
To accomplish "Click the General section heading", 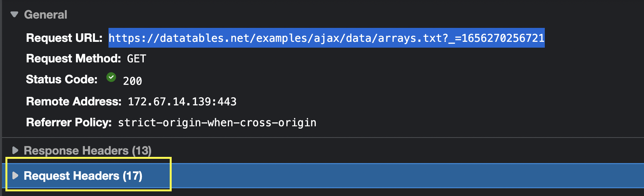I will click(45, 15).
